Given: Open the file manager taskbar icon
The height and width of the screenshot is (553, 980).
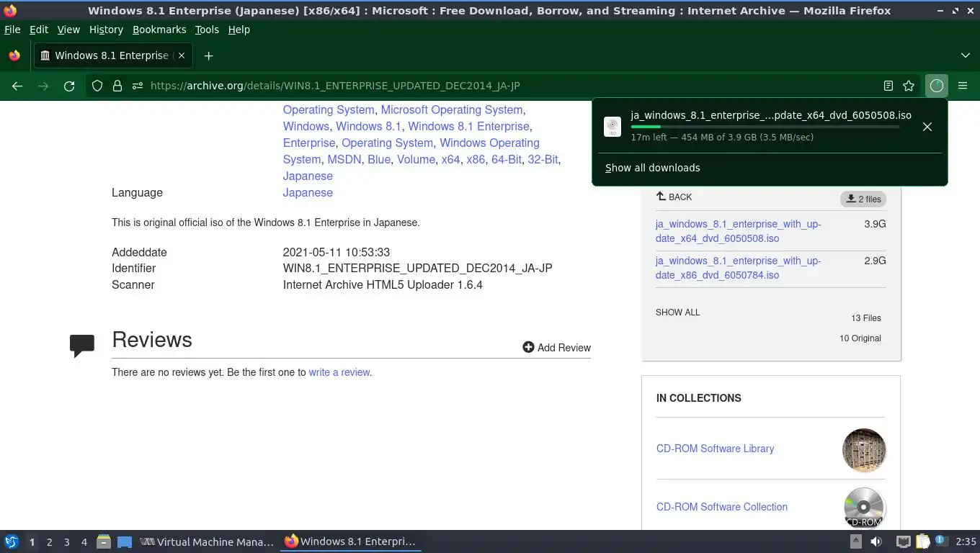Looking at the screenshot, I should [x=104, y=541].
